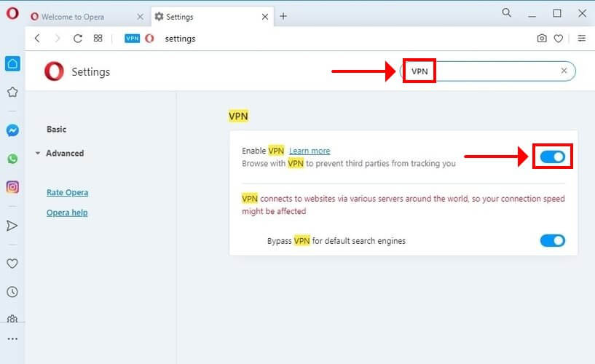Add page to bookmarks heart in address bar
Screen dimensions: 595x364
[558, 39]
